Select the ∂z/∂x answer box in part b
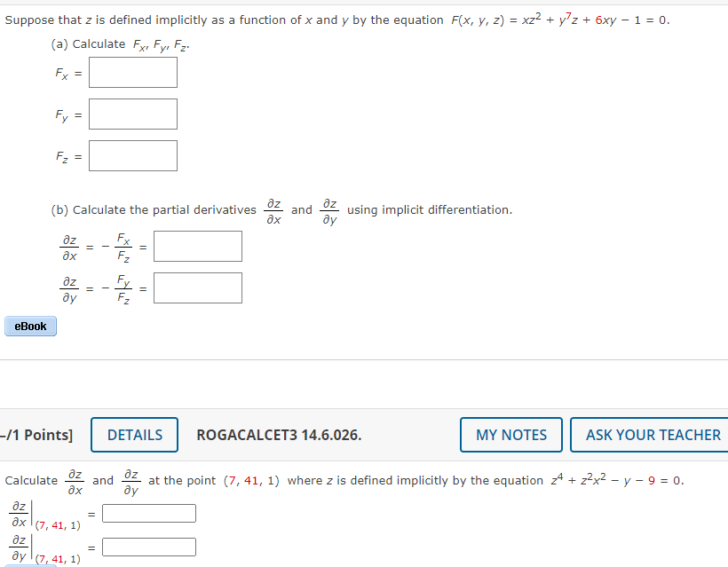 click(x=197, y=246)
